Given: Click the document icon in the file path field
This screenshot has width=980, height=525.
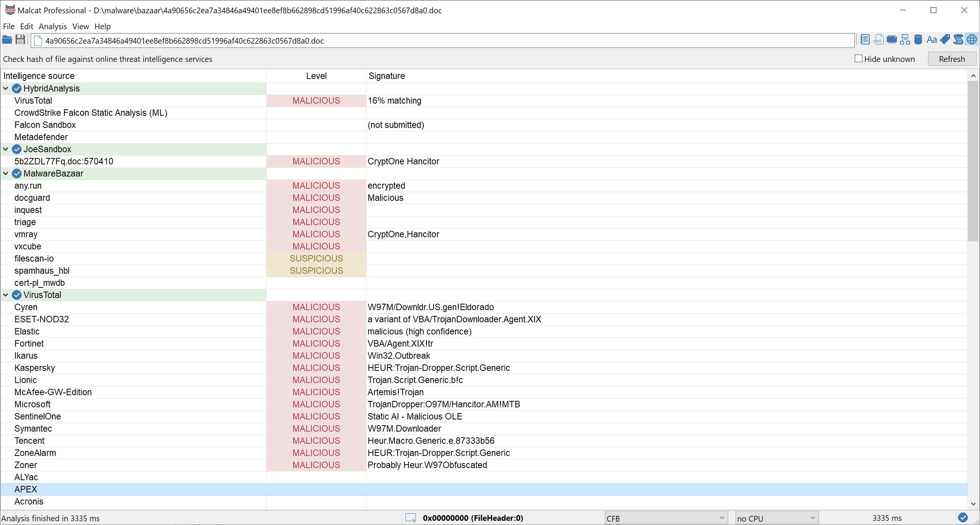Looking at the screenshot, I should tap(38, 41).
